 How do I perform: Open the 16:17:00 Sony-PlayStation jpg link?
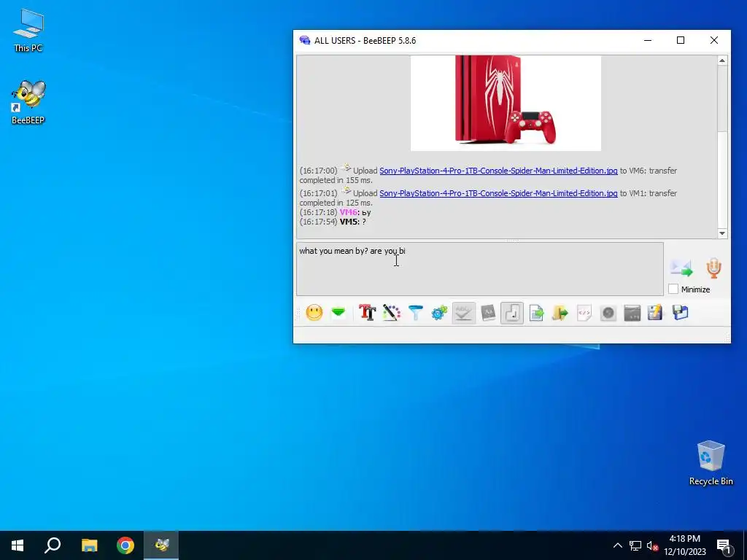coord(498,171)
